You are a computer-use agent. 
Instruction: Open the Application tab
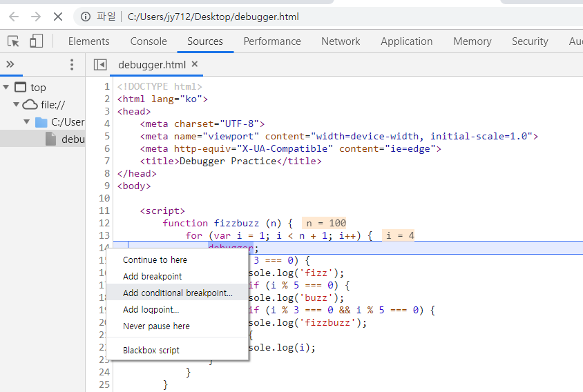pyautogui.click(x=406, y=41)
